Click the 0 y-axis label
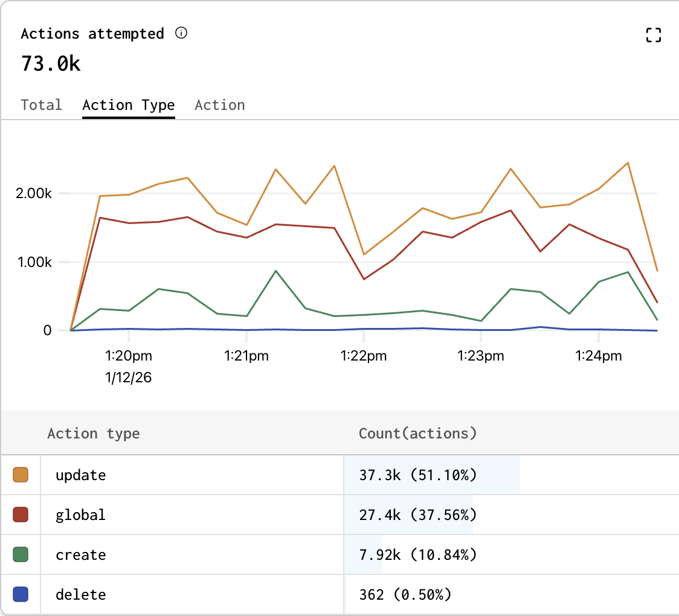 click(x=47, y=330)
